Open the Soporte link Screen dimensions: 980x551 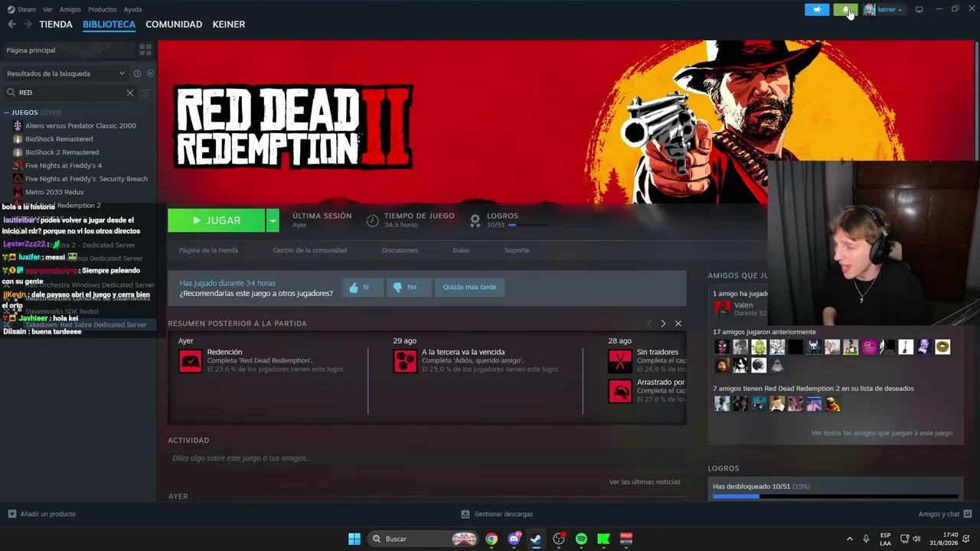click(517, 250)
